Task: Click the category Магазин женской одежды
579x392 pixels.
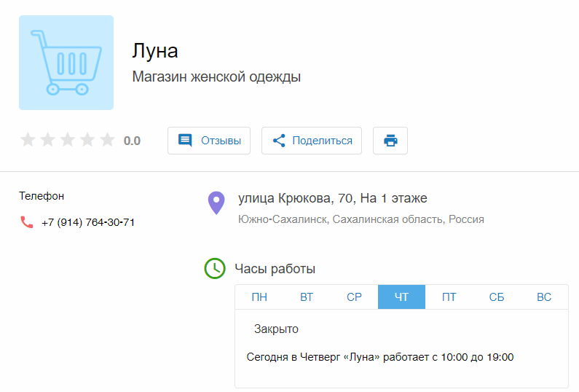Action: pyautogui.click(x=216, y=77)
